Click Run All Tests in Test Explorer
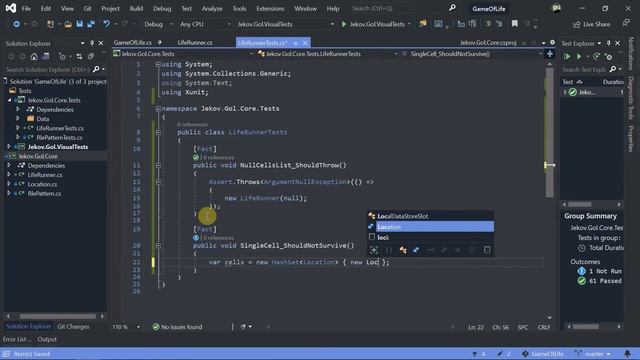This screenshot has width=640, height=360. (567, 56)
